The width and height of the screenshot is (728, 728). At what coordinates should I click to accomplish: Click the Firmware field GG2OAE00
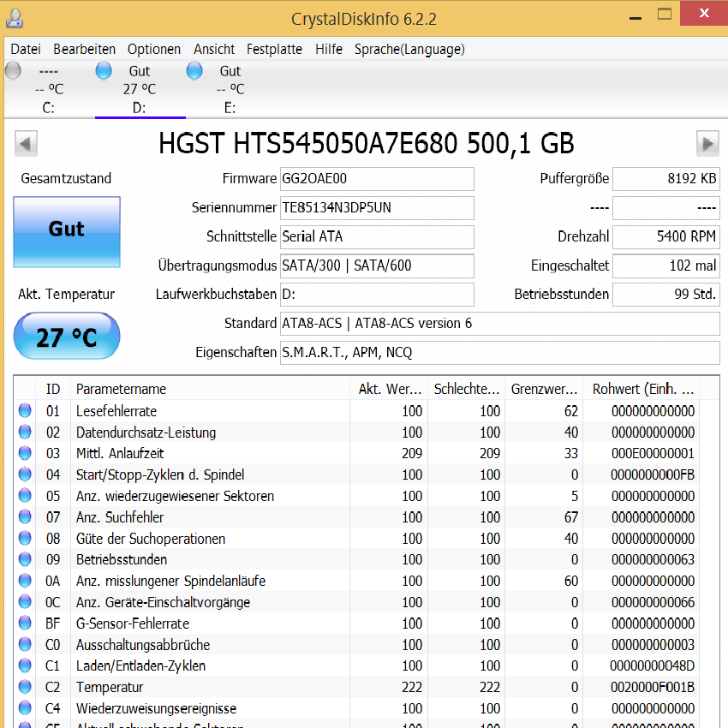[x=377, y=179]
